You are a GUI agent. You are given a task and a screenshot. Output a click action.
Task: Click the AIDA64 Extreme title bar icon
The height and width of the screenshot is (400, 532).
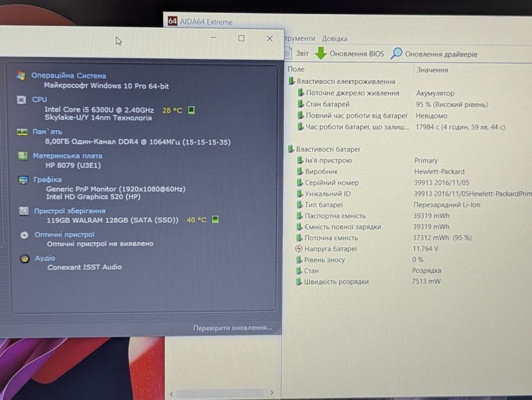click(x=173, y=21)
